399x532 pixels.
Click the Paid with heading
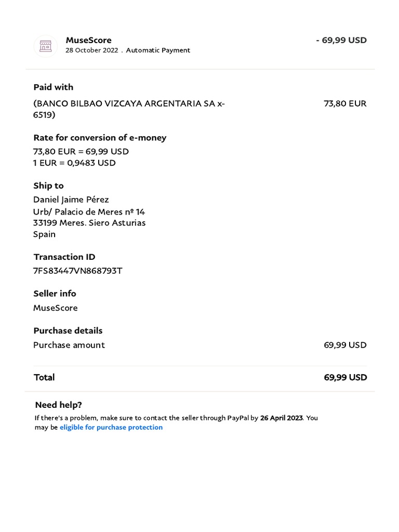54,87
